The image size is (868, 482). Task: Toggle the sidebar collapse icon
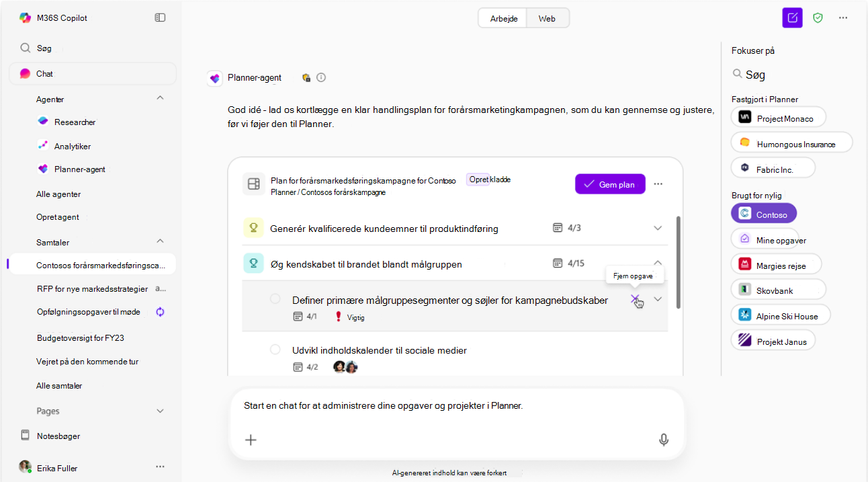(x=160, y=17)
